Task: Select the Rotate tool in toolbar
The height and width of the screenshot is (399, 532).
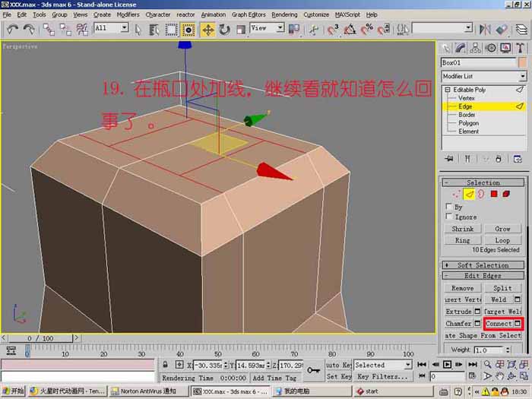Action: [224, 30]
